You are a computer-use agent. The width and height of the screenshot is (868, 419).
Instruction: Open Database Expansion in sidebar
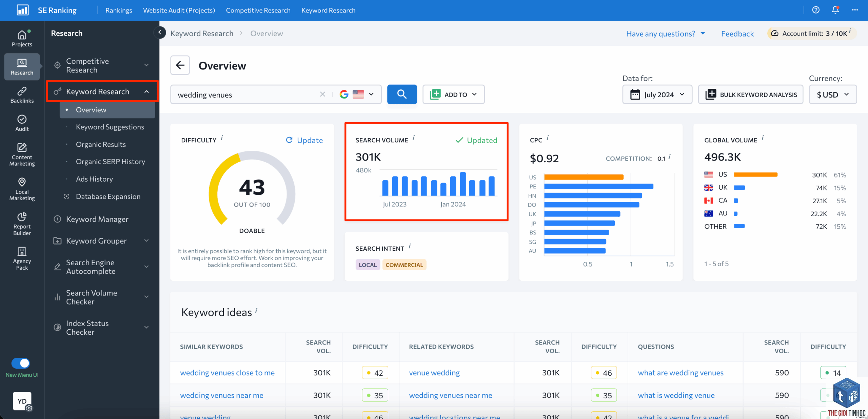click(108, 196)
